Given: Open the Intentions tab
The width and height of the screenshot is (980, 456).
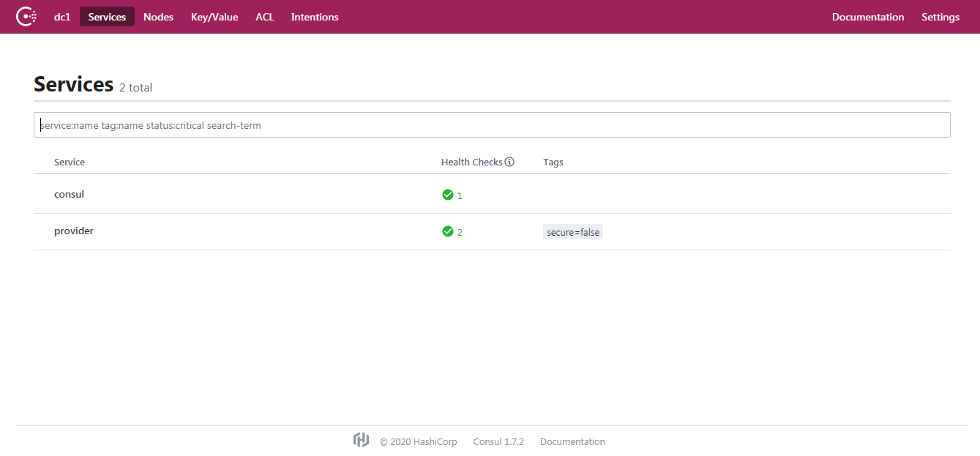Looking at the screenshot, I should click(x=315, y=17).
